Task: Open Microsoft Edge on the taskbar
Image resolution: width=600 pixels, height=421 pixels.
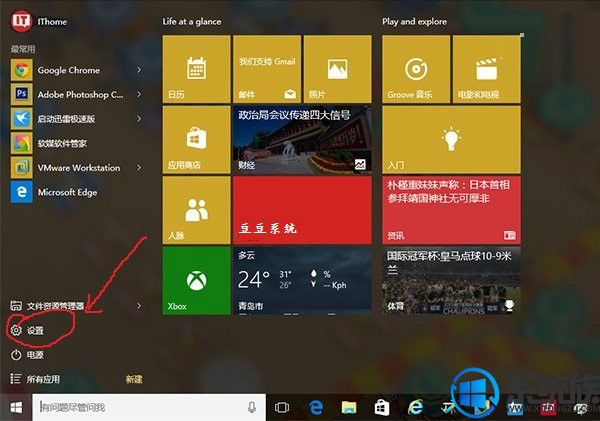Action: tap(316, 408)
